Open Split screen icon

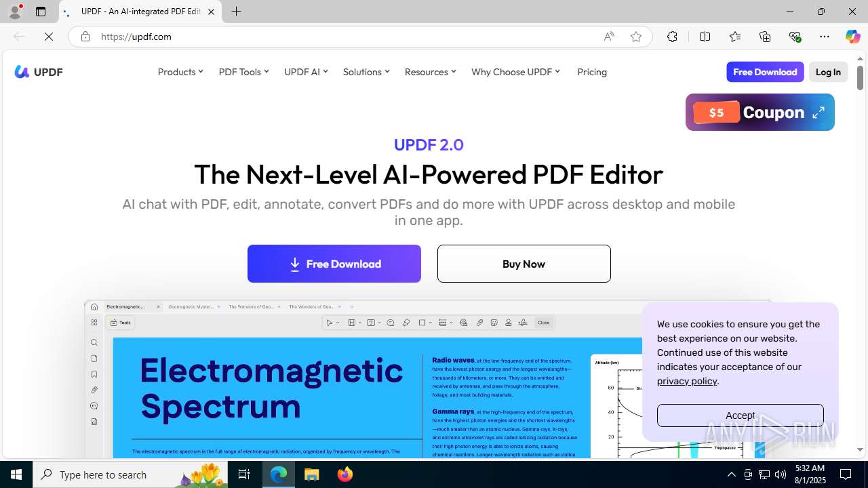click(x=705, y=37)
